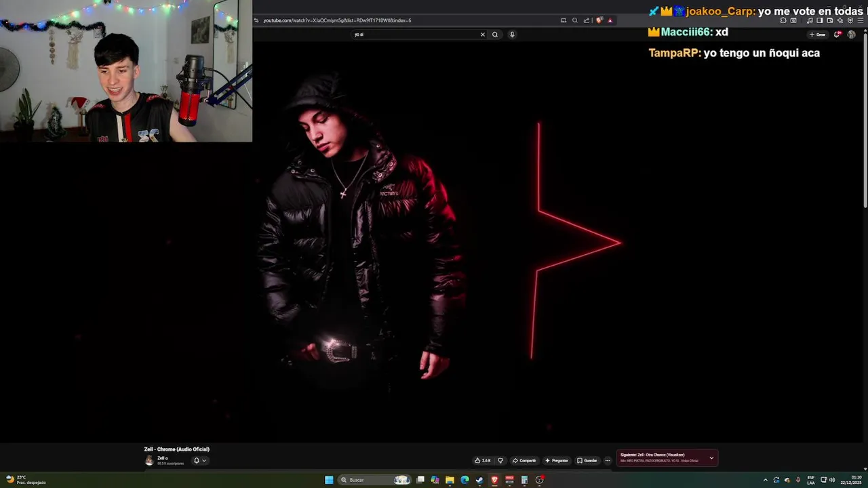Toggle the browser sidebar panel icon
This screenshot has width=868, height=488.
(x=819, y=20)
